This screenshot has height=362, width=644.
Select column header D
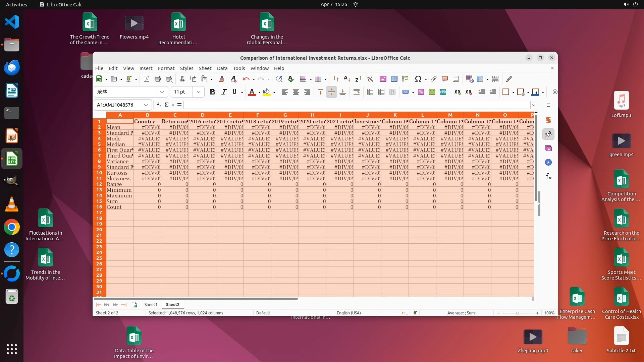coord(203,115)
